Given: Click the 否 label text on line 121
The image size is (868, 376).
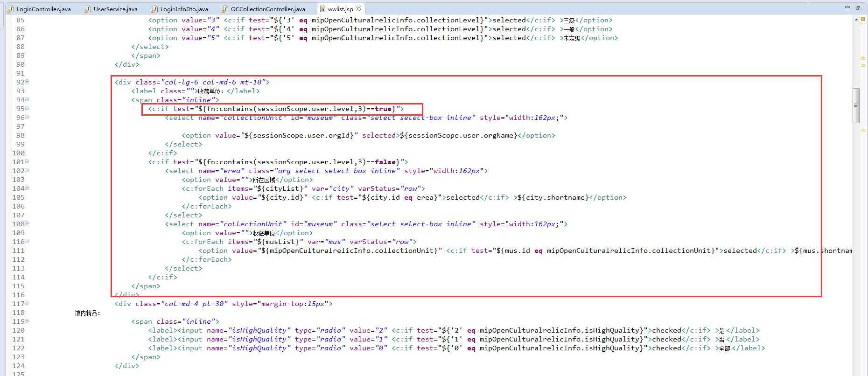Looking at the screenshot, I should (722, 340).
